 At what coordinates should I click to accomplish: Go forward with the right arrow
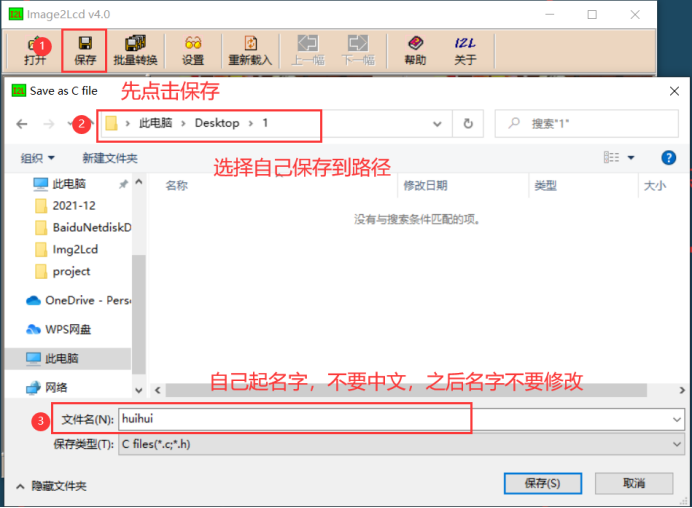click(49, 124)
